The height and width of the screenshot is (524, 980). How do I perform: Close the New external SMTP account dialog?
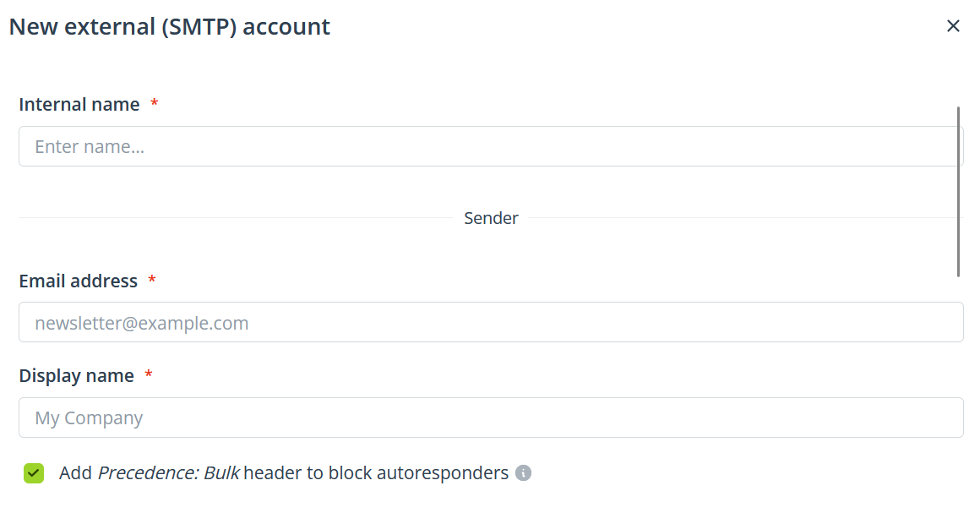click(x=953, y=26)
